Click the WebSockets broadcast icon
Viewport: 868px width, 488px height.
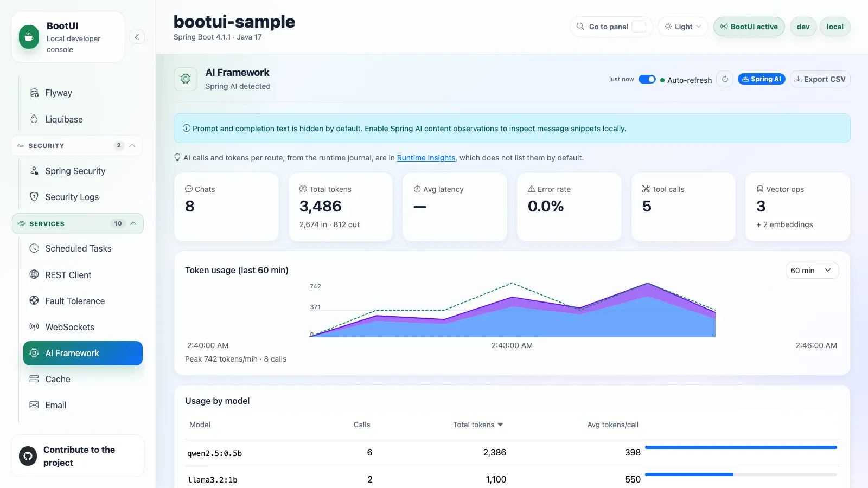pyautogui.click(x=34, y=327)
